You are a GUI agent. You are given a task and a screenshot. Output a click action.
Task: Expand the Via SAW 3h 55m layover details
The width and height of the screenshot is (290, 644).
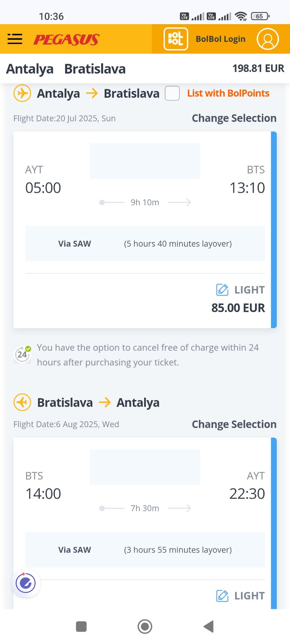[145, 550]
